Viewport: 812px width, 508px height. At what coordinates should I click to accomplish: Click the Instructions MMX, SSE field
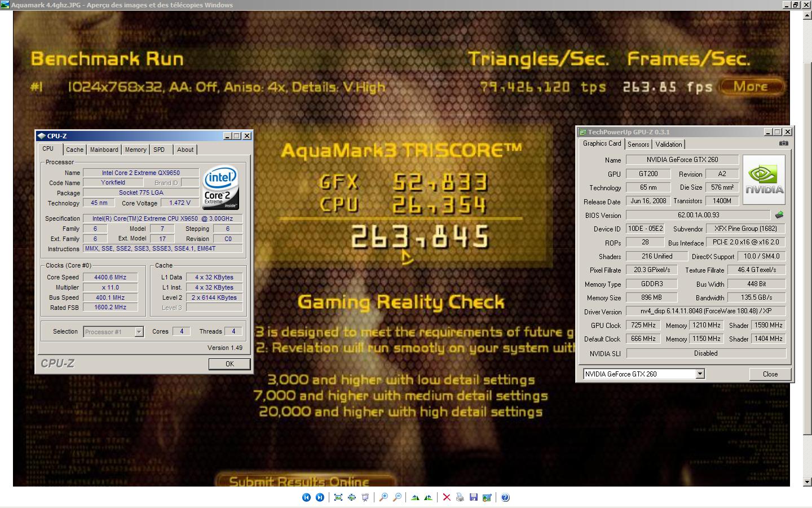click(163, 248)
